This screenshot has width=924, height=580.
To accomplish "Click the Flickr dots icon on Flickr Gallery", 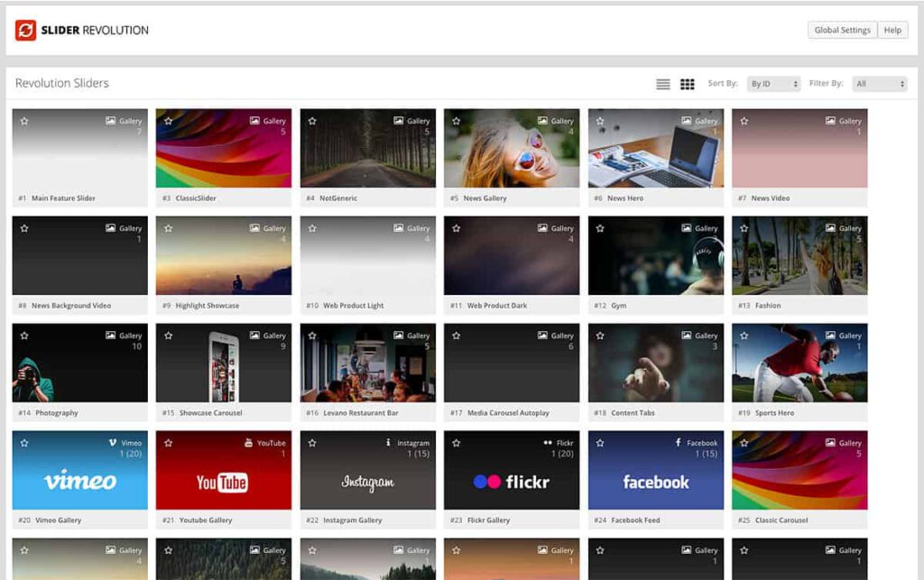I will (x=548, y=442).
